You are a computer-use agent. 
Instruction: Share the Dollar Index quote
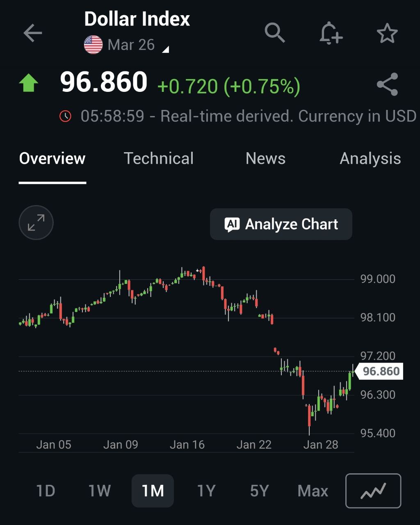[387, 84]
